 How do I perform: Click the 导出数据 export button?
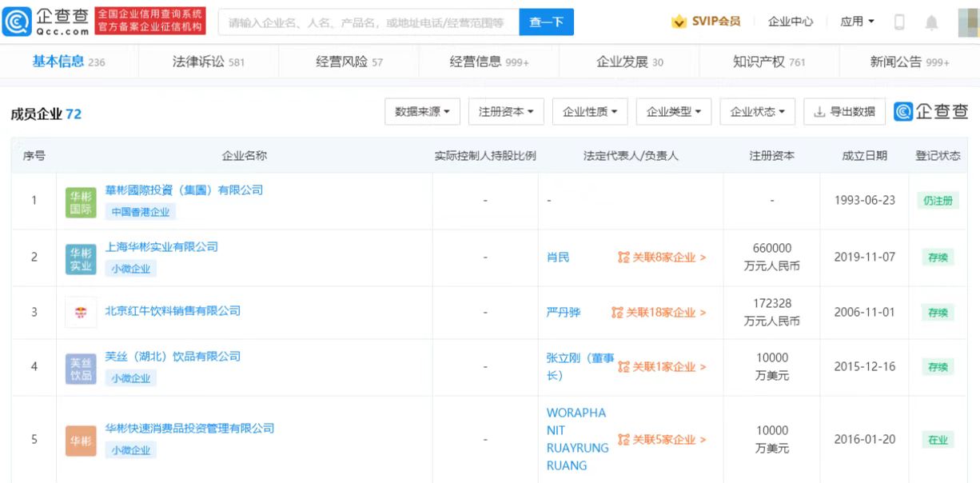(x=845, y=112)
